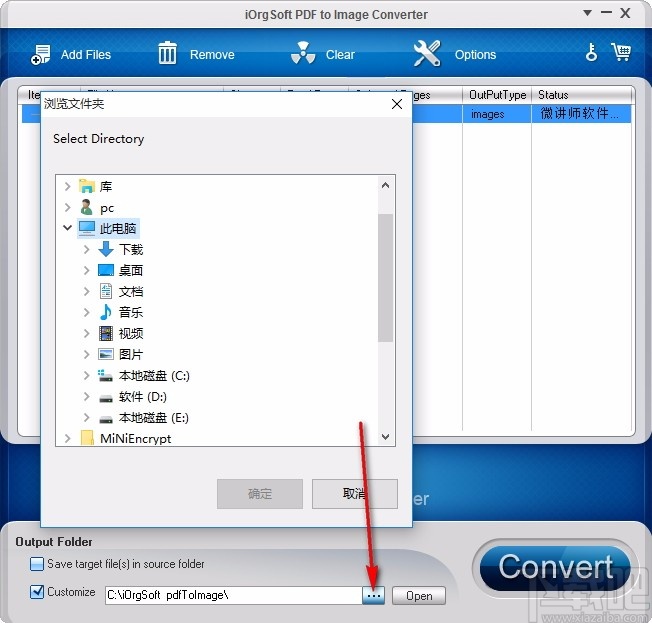
Task: Expand the 音乐 tree node
Action: point(86,312)
